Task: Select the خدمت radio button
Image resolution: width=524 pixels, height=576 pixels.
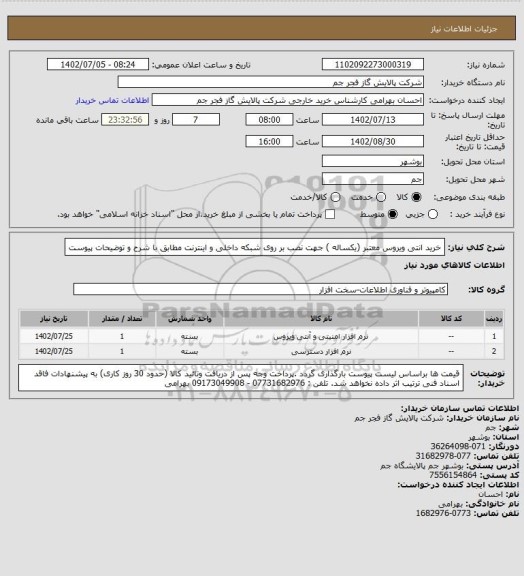Action: [381, 197]
